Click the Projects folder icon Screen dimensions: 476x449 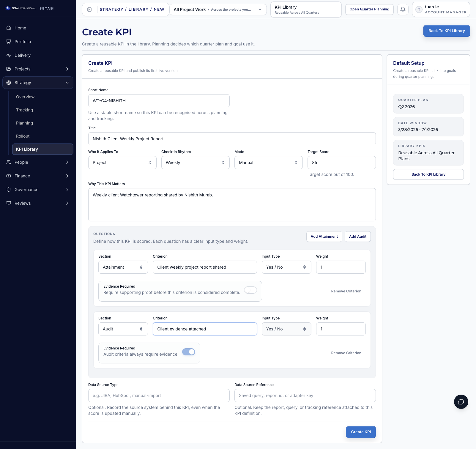tap(8, 69)
